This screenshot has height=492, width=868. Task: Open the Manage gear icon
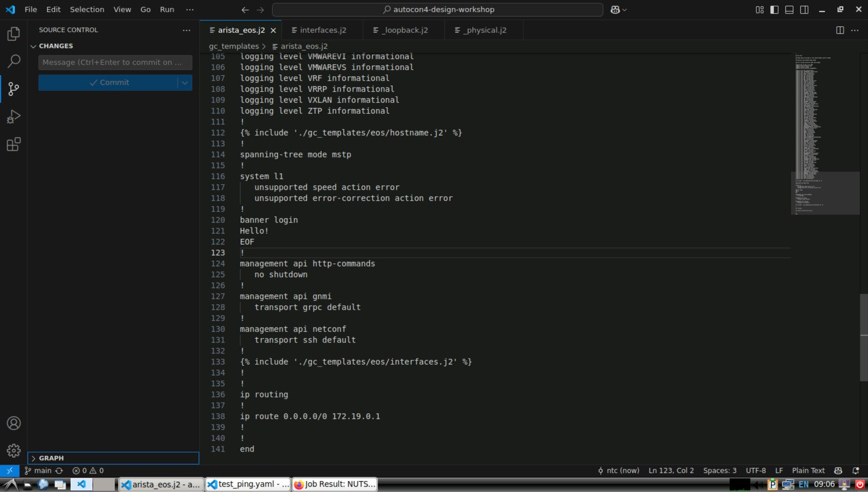(13, 450)
